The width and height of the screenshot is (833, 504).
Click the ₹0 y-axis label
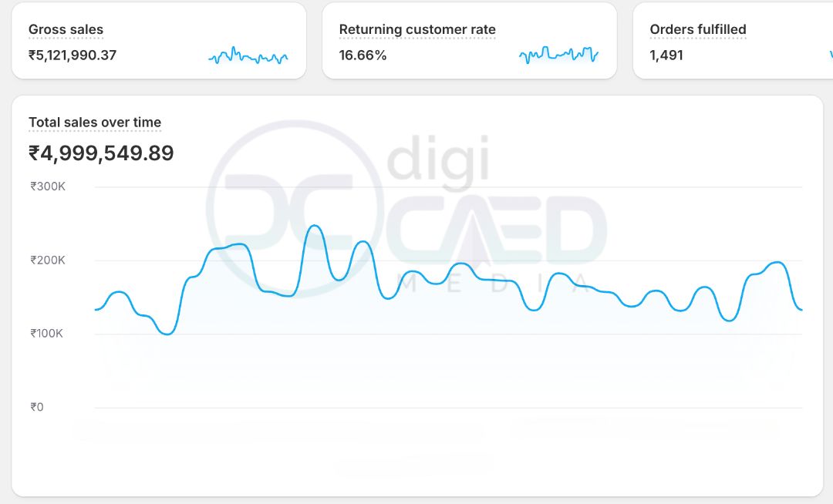(x=37, y=407)
